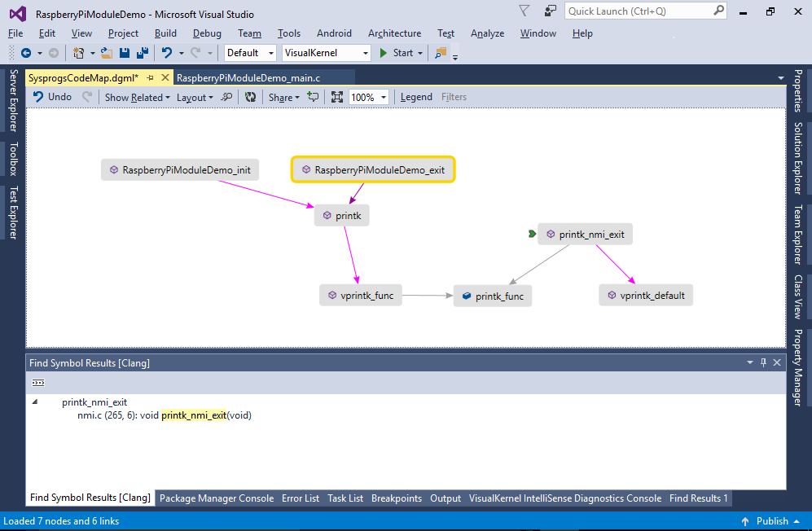Open the Package Manager Console tab

(x=217, y=498)
